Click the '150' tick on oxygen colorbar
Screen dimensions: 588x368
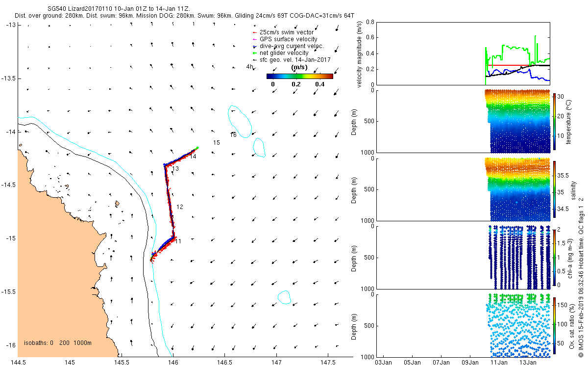(563, 305)
